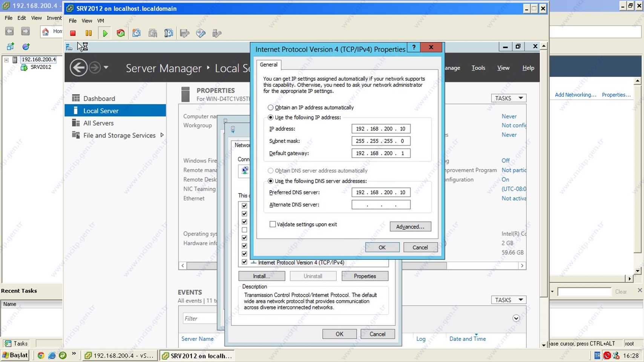
Task: Click the Alternate DNS server field
Action: click(x=381, y=204)
